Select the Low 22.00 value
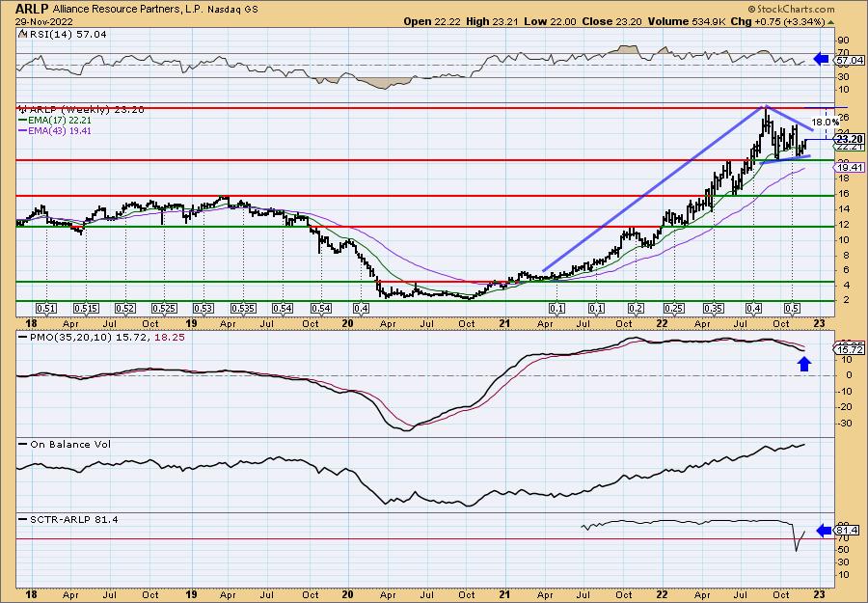Viewport: 868px width, 603px height. point(550,21)
